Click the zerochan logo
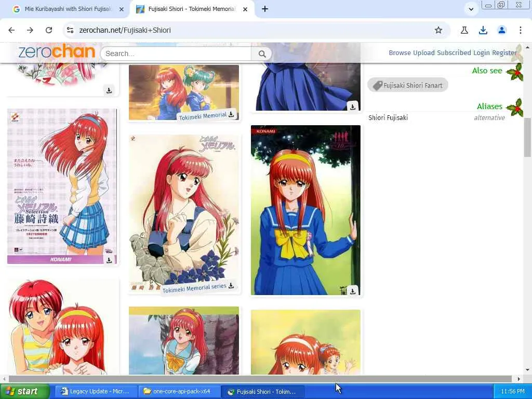This screenshot has height=399, width=532. pyautogui.click(x=57, y=51)
